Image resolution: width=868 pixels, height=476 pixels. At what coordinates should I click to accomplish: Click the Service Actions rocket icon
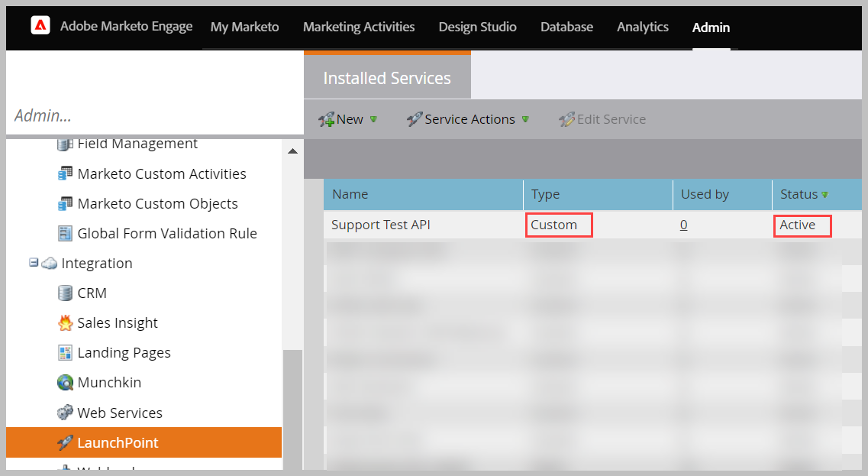[415, 119]
